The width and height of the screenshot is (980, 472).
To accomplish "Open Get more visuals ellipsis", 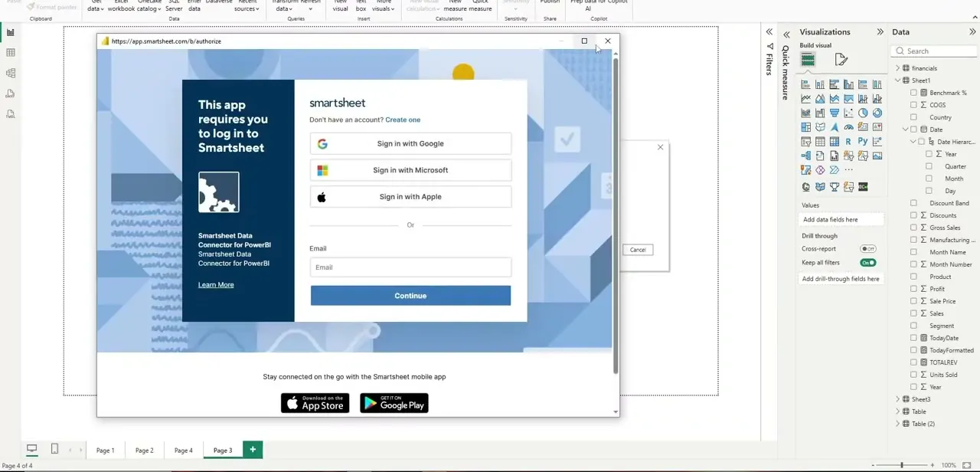I will tap(848, 170).
